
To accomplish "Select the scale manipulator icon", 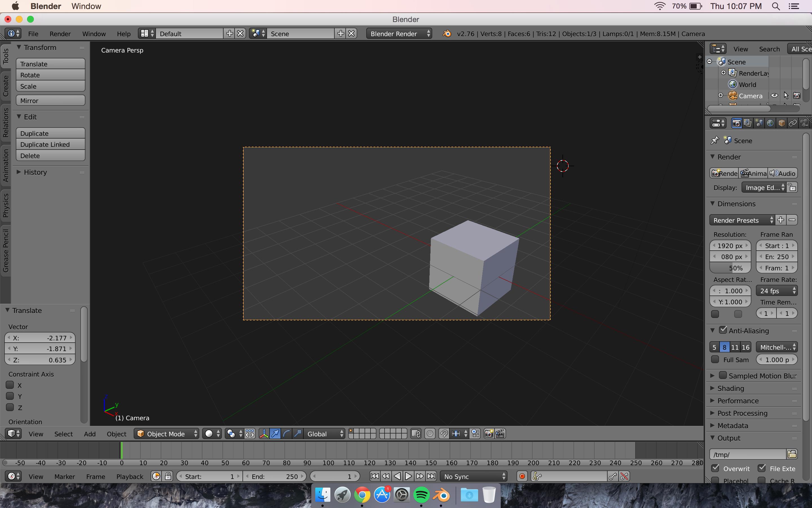I will point(298,434).
